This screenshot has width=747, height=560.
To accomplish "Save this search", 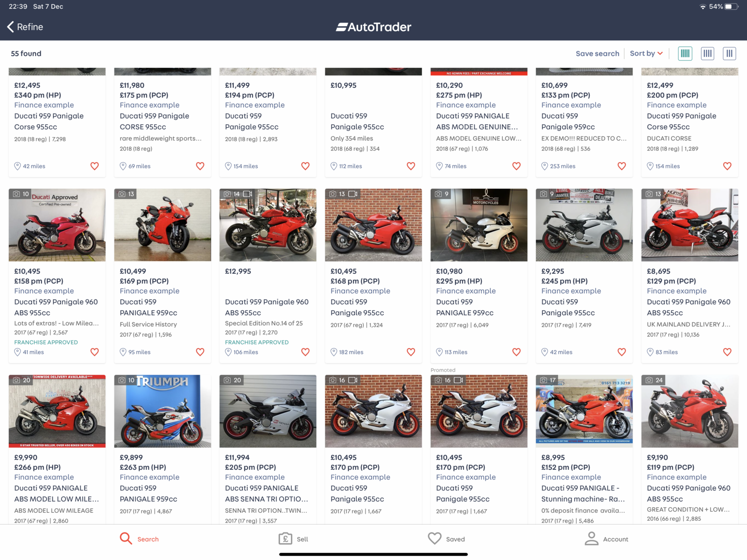I will 597,54.
